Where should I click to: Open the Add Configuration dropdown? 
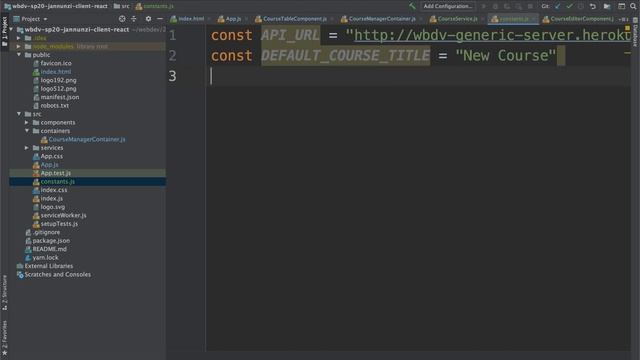[447, 6]
